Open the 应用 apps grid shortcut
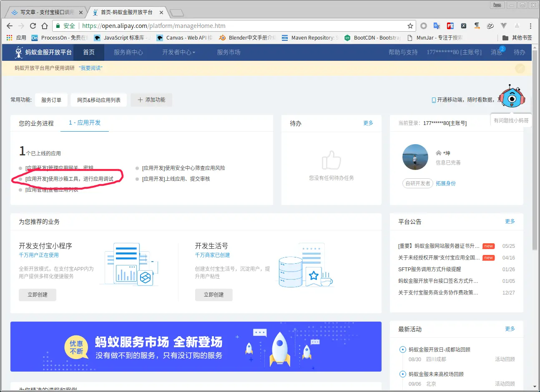 tap(16, 37)
